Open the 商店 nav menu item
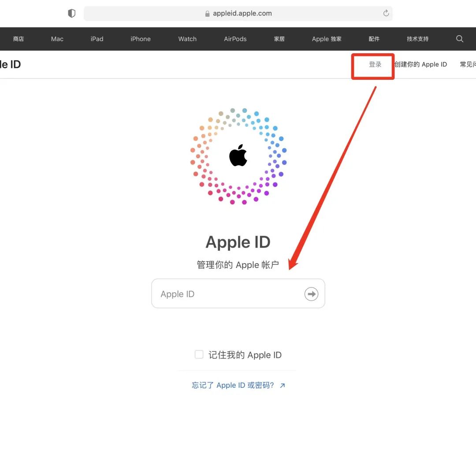The width and height of the screenshot is (476, 476). tap(19, 39)
